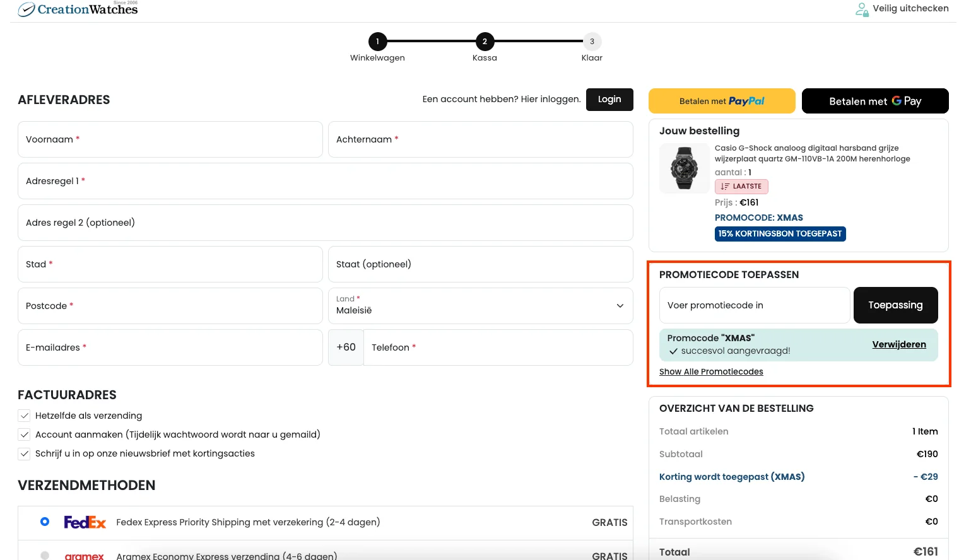Uncheck 'Hetzelfde als verzending' checkbox

25,416
